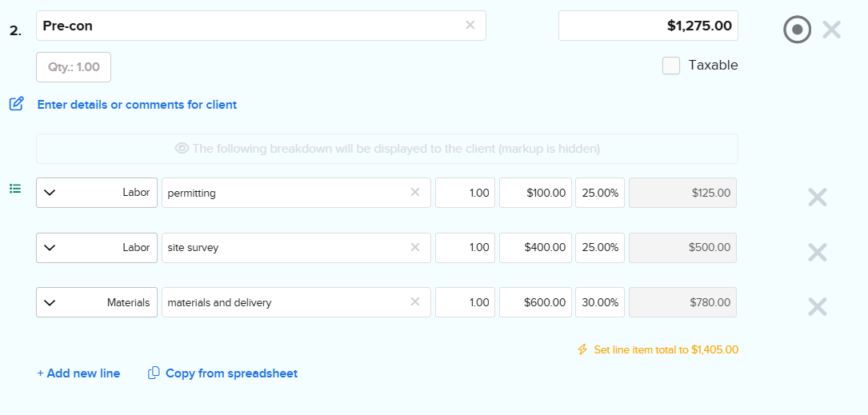Remove the permitting breakdown row
Screen dimensions: 868x415
817,198
